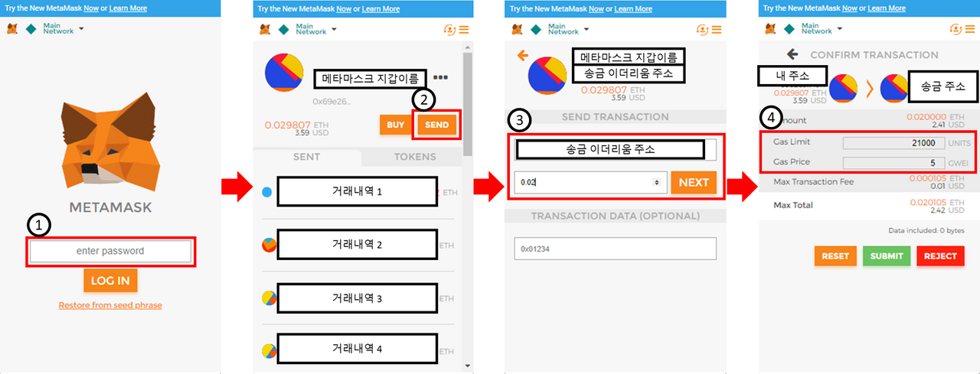This screenshot has height=374, width=980.
Task: Open hamburger menu on send screen
Action: [x=717, y=30]
